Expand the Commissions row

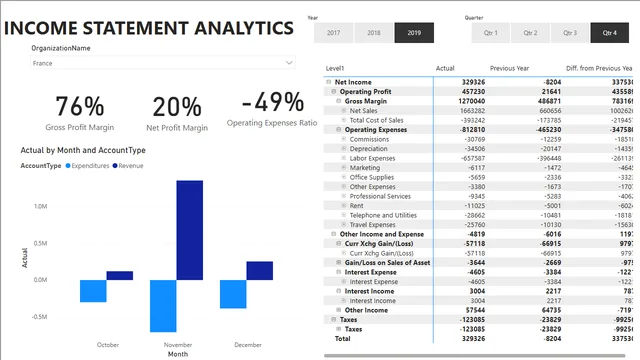click(343, 139)
